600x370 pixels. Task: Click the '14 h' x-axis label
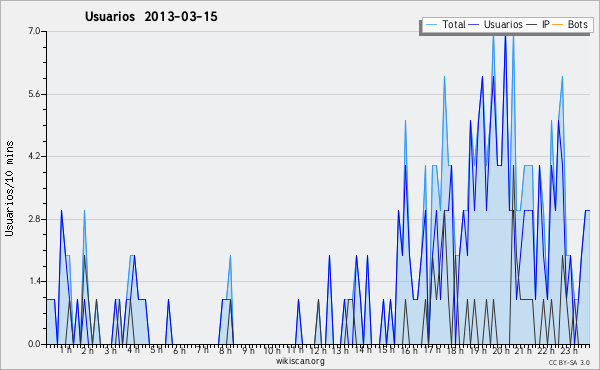click(363, 350)
